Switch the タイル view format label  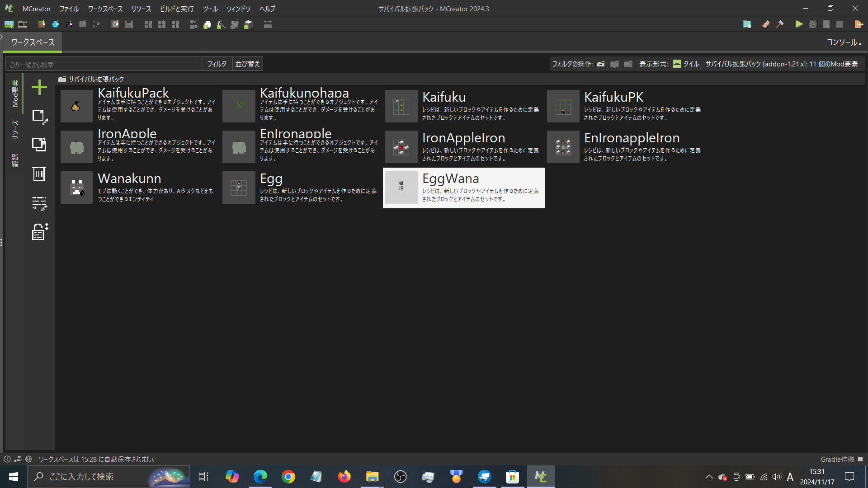point(691,64)
